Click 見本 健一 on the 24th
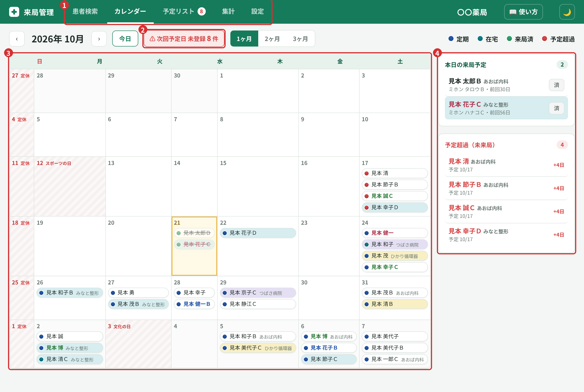The height and width of the screenshot is (392, 584). pos(395,233)
